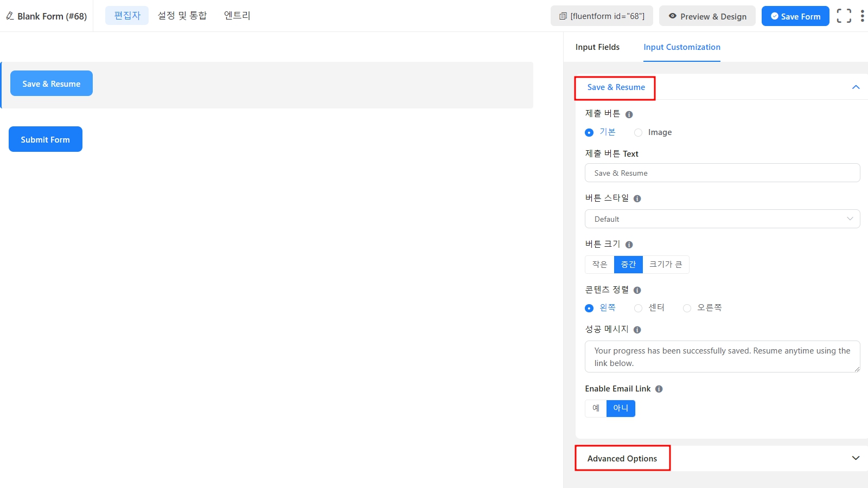Set button size to 작은
868x488 pixels.
coord(599,265)
